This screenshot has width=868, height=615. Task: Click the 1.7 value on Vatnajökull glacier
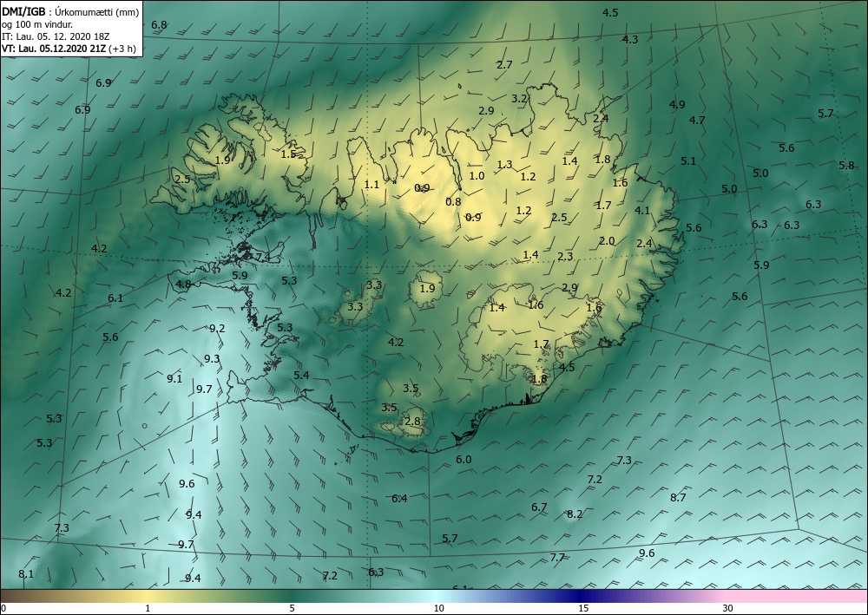(541, 344)
